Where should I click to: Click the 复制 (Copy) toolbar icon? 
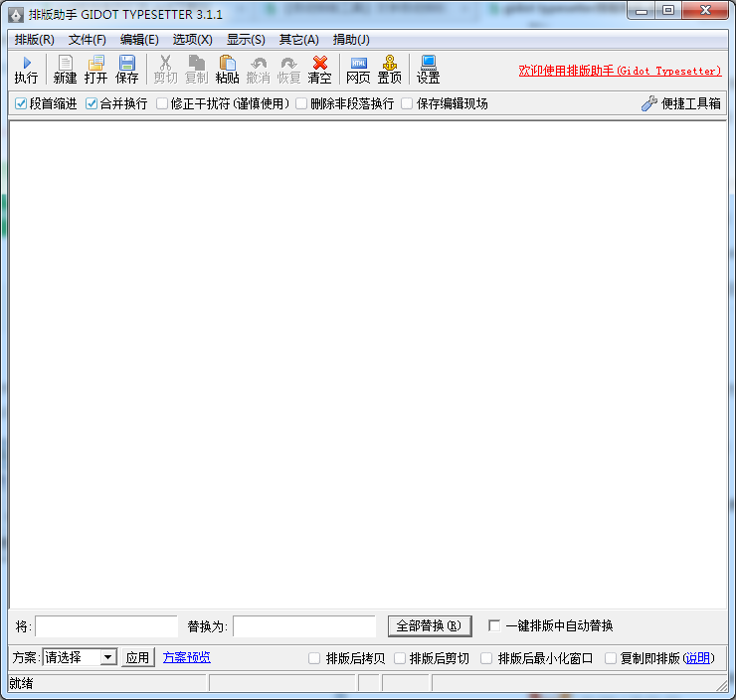click(x=196, y=70)
